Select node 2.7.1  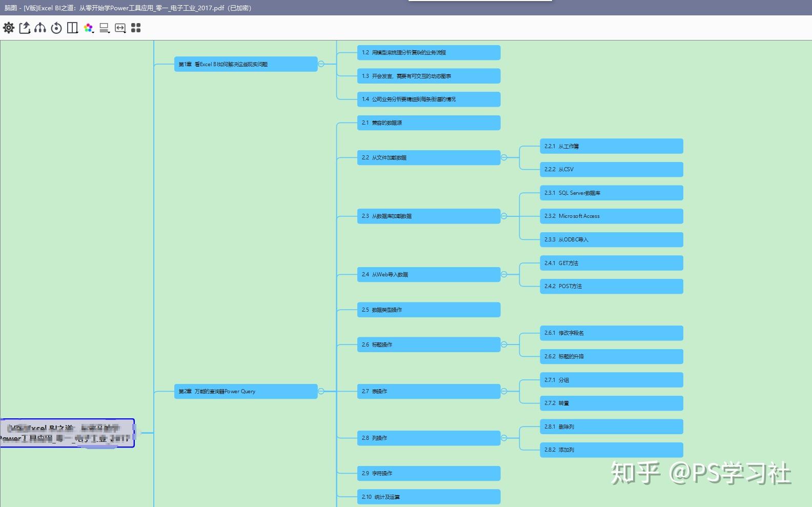(612, 380)
